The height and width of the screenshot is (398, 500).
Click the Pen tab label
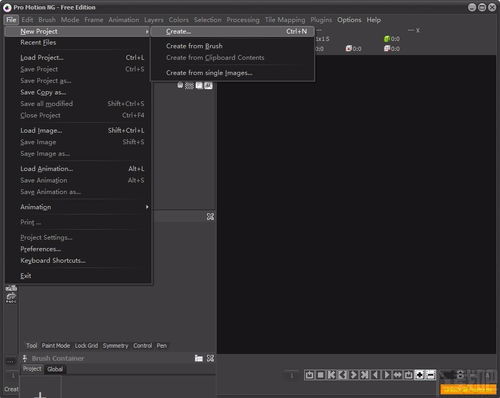[162, 346]
